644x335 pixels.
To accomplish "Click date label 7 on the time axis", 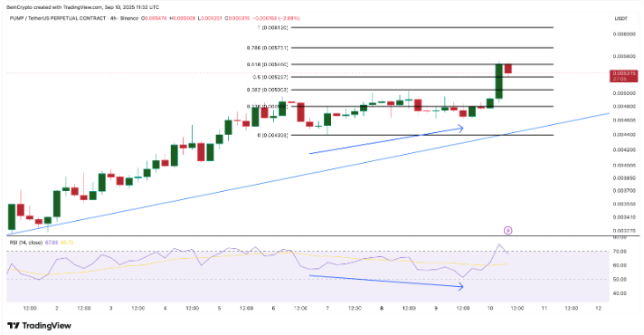I will point(327,308).
